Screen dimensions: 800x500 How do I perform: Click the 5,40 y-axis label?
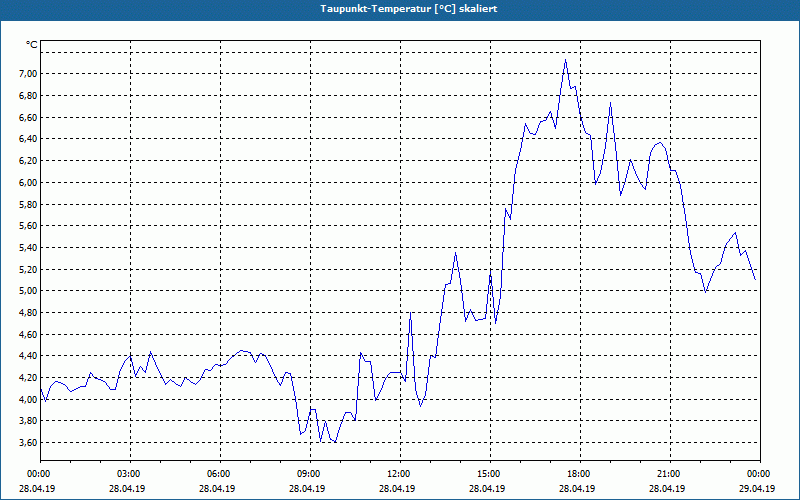pyautogui.click(x=29, y=248)
